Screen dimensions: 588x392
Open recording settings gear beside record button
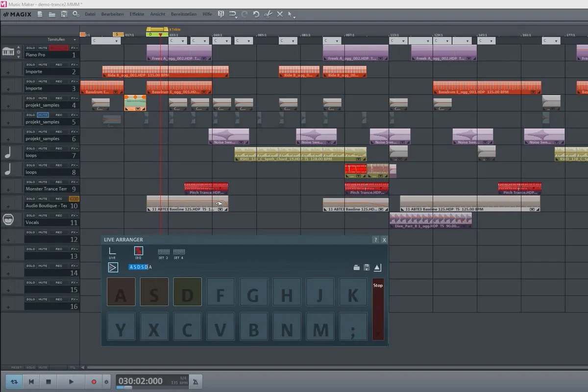[x=106, y=381]
